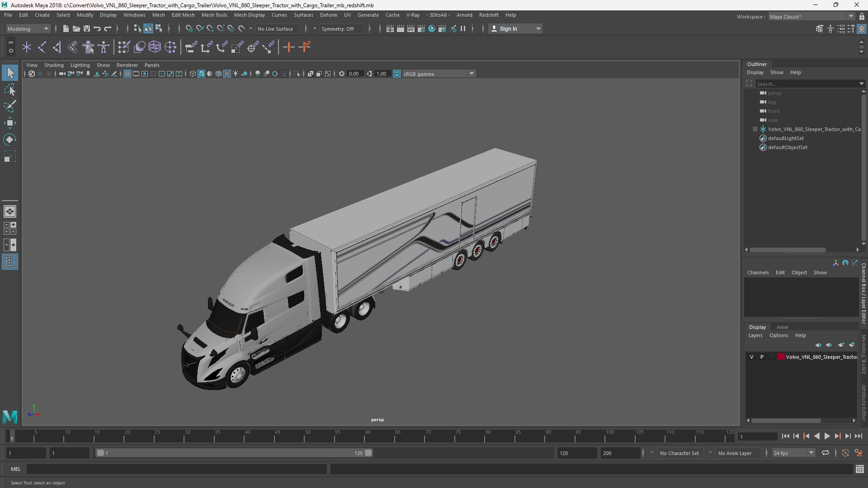This screenshot has height=488, width=868.
Task: Switch to the Anim layer tab
Action: click(782, 327)
